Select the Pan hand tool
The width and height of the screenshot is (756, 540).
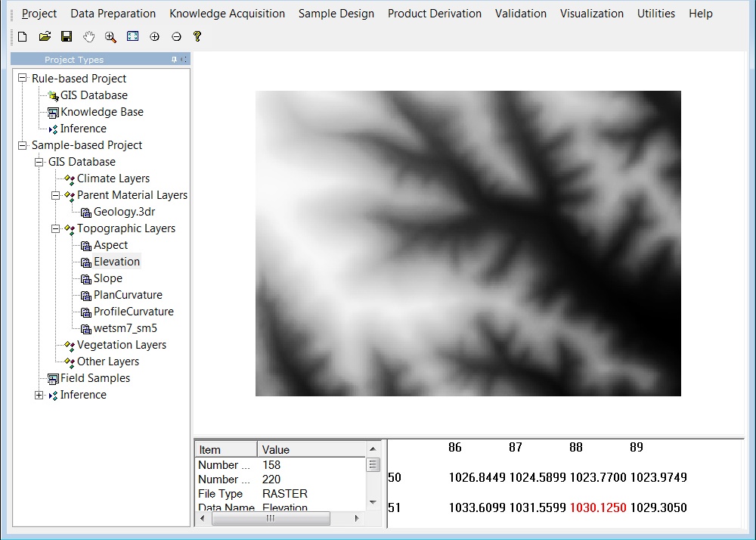pyautogui.click(x=88, y=36)
